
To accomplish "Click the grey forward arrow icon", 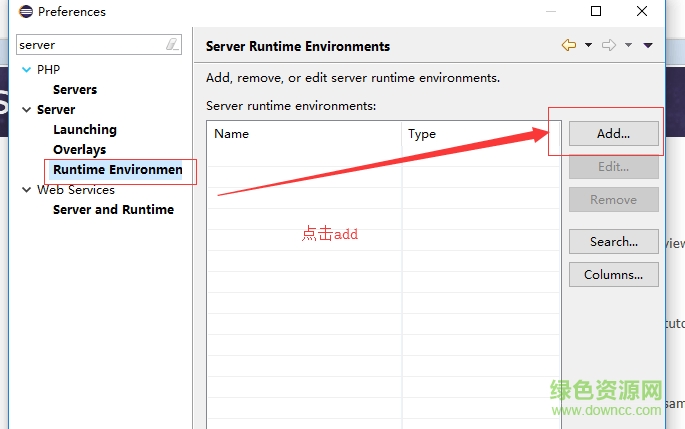I will pos(609,45).
